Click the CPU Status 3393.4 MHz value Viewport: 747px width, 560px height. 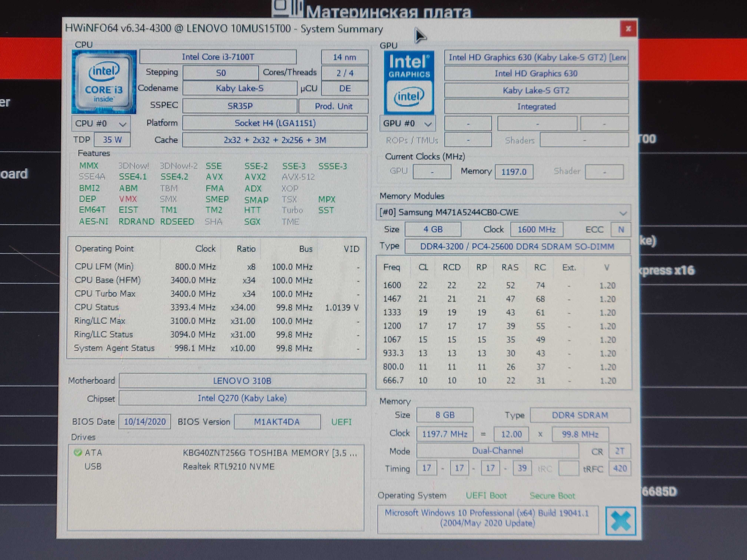click(x=193, y=308)
